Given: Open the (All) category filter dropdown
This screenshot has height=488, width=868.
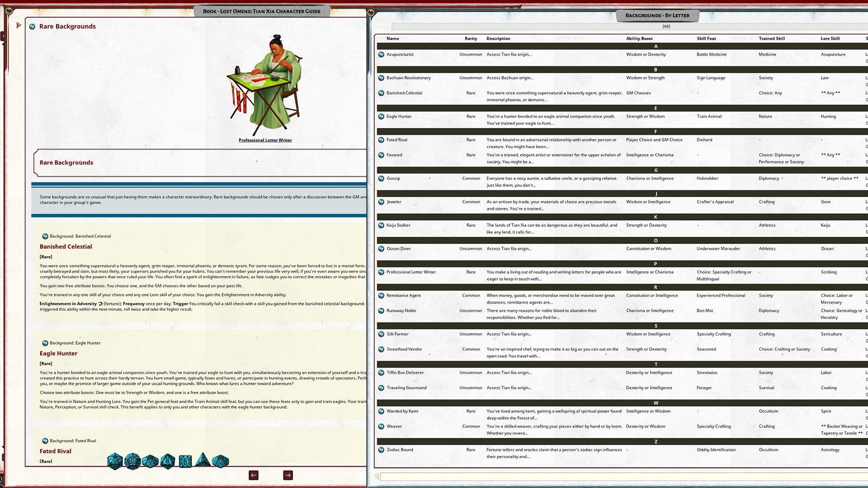Looking at the screenshot, I should point(665,26).
